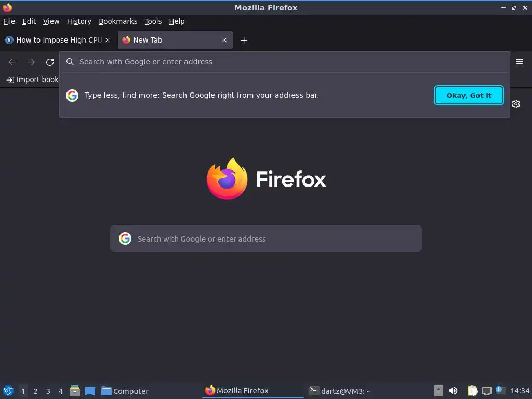532x399 pixels.
Task: Open the Help menu
Action: point(177,21)
